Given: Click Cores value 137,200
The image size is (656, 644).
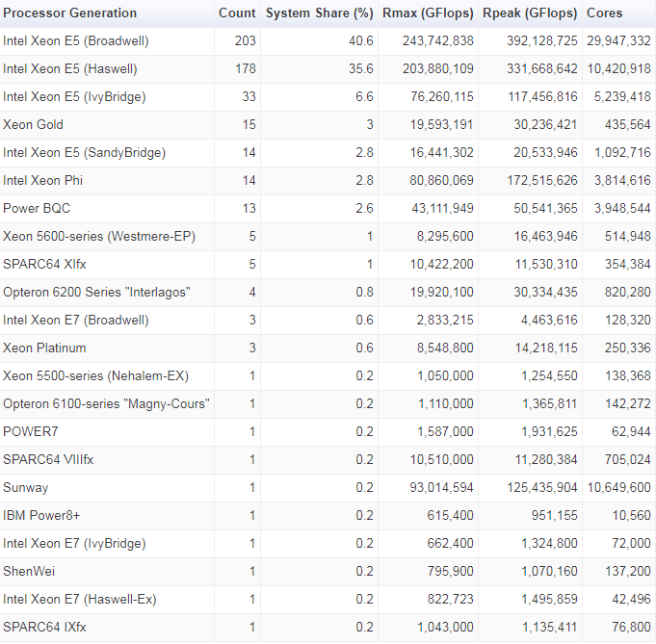Looking at the screenshot, I should pyautogui.click(x=627, y=572).
